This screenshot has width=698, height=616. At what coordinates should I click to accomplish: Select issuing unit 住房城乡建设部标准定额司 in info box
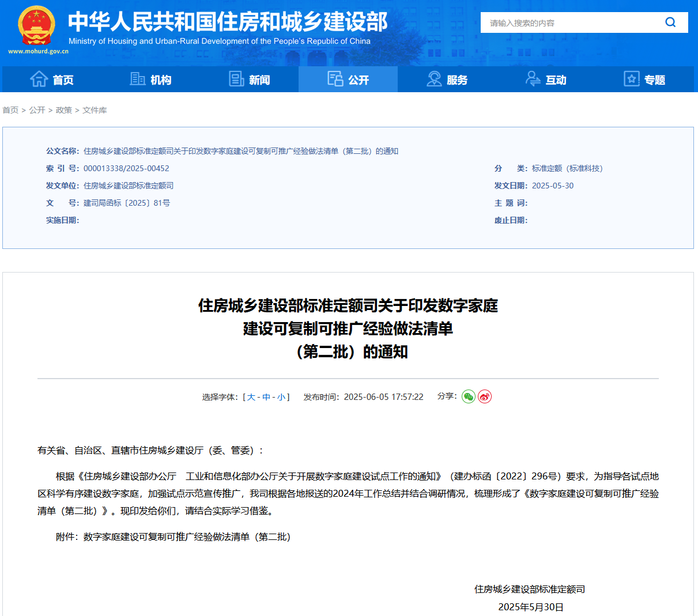click(129, 186)
